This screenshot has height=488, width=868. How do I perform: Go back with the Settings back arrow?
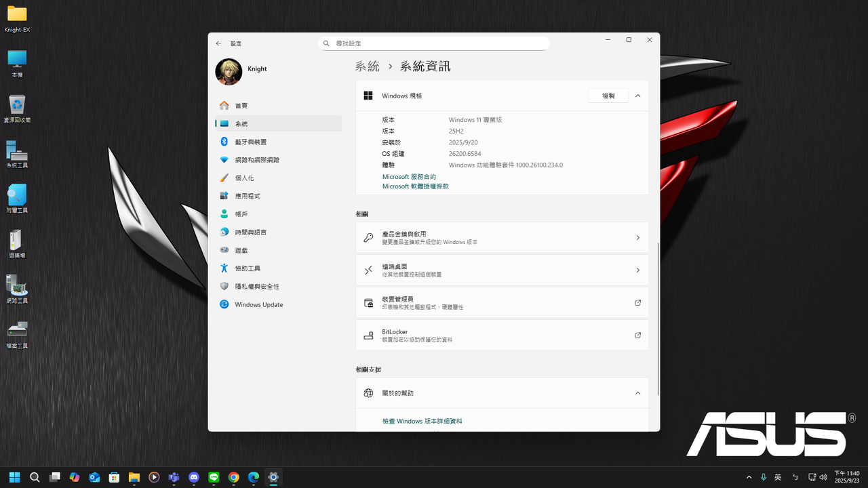(218, 43)
